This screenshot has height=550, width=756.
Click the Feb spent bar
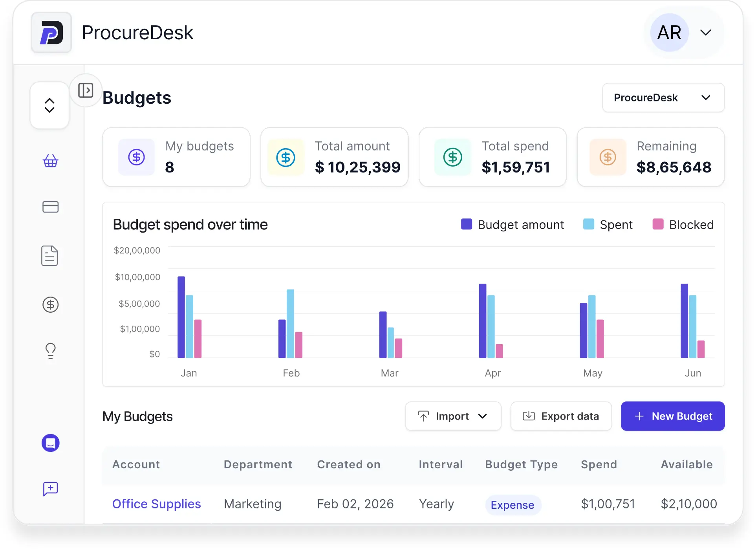point(290,324)
